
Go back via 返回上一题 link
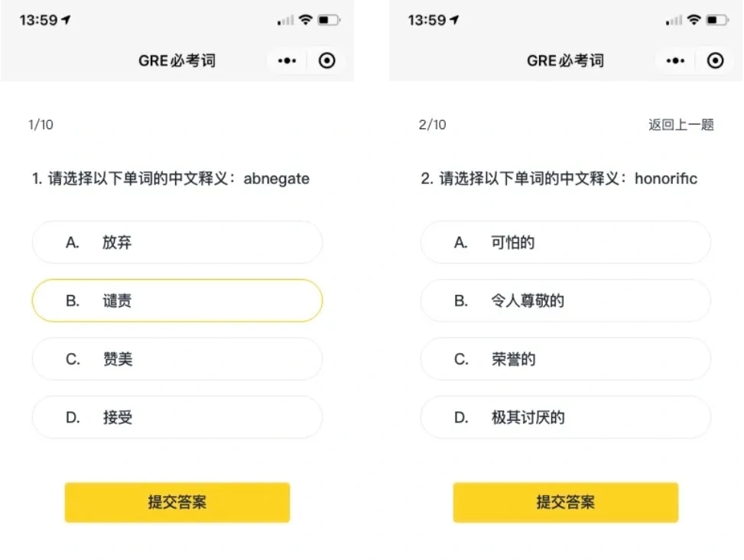tap(681, 125)
